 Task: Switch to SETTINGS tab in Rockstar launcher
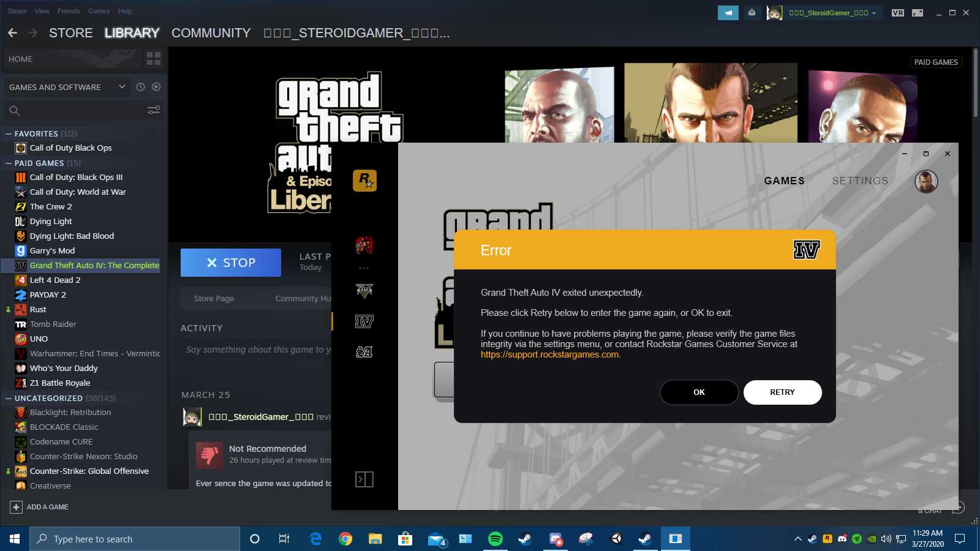(x=860, y=181)
